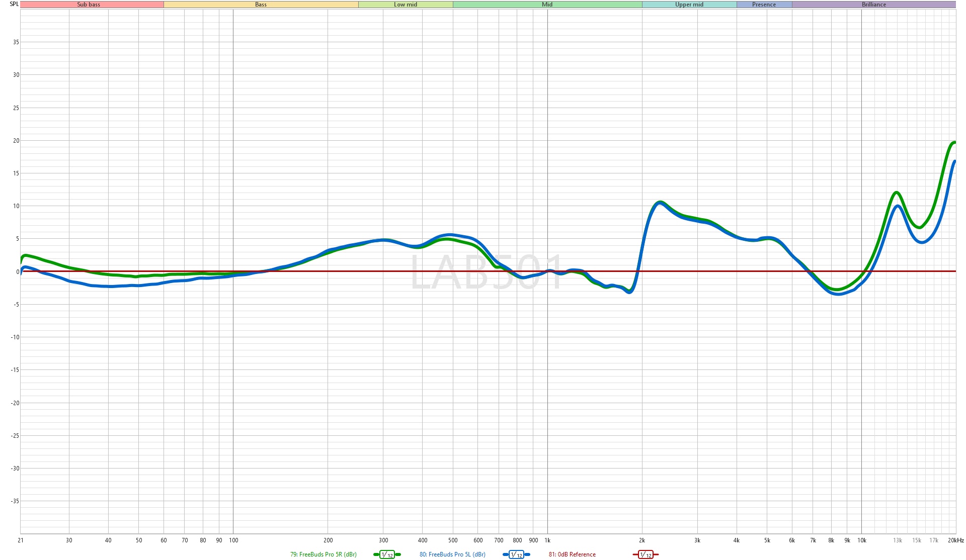Click the 0 dB value on the SPL axis

(x=18, y=272)
